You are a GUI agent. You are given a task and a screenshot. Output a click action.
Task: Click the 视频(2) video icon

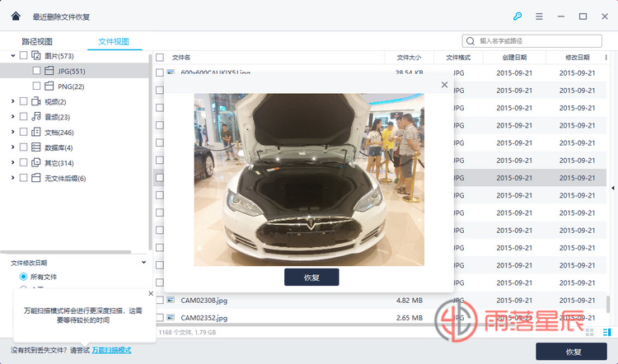(x=36, y=101)
